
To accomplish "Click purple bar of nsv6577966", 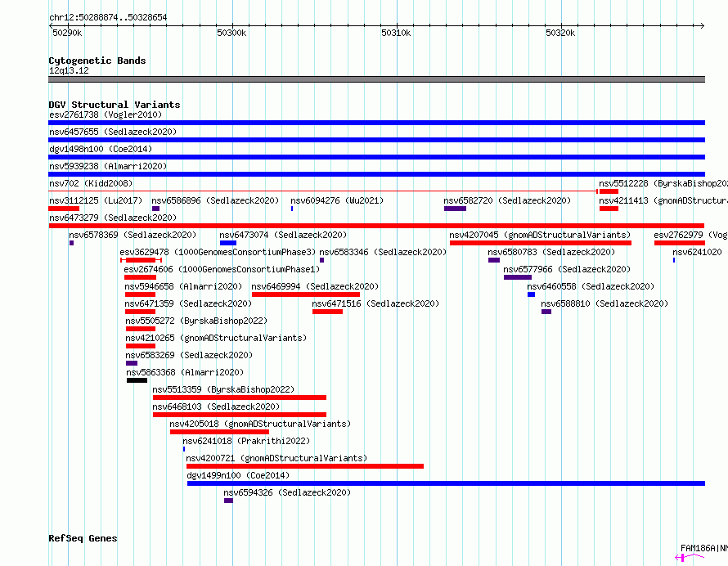I will (518, 277).
